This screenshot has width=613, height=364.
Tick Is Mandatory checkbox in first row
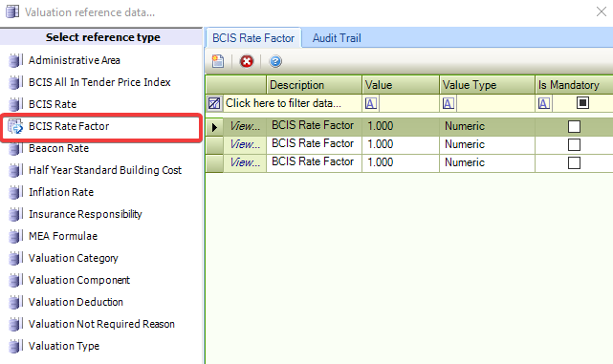pyautogui.click(x=574, y=126)
